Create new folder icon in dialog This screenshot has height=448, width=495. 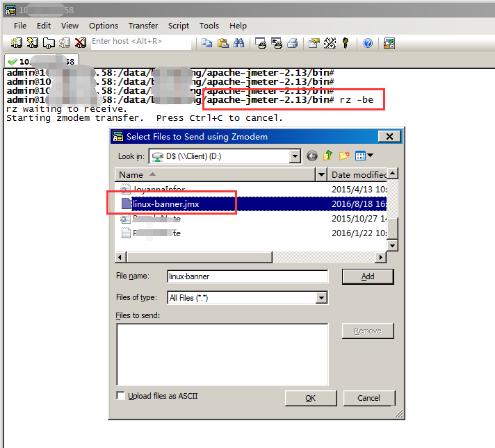[x=344, y=156]
